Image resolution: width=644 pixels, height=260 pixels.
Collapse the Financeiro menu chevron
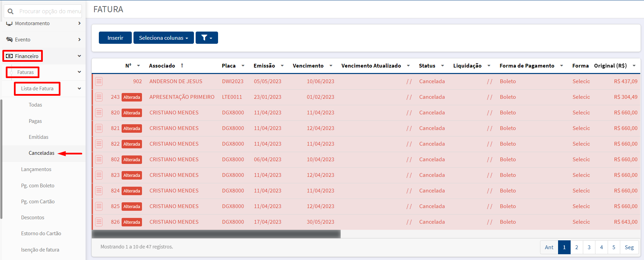[79, 56]
